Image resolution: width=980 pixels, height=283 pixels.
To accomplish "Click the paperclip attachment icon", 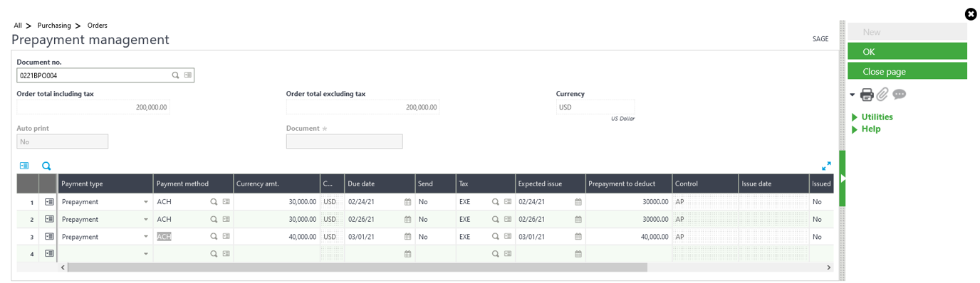I will 882,95.
